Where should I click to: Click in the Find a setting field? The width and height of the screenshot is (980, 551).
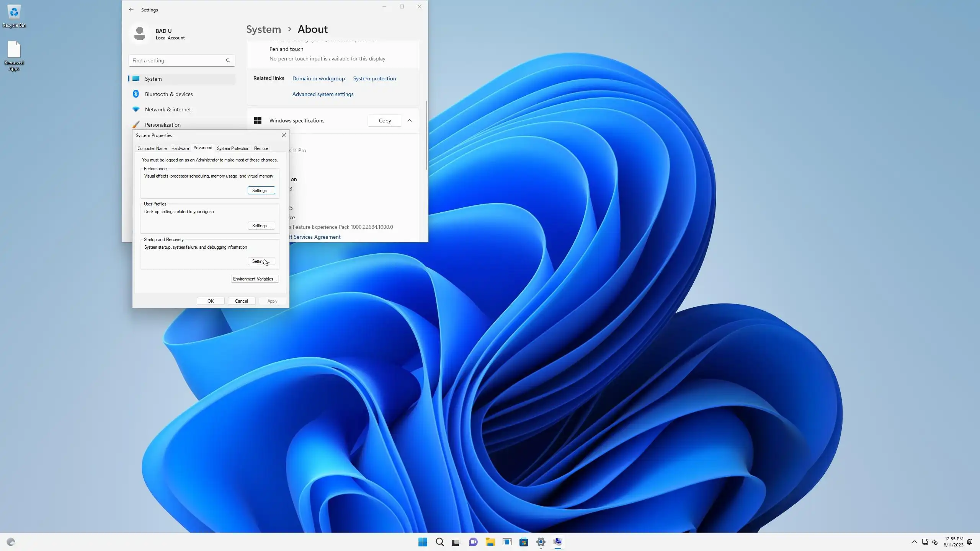tap(176, 60)
